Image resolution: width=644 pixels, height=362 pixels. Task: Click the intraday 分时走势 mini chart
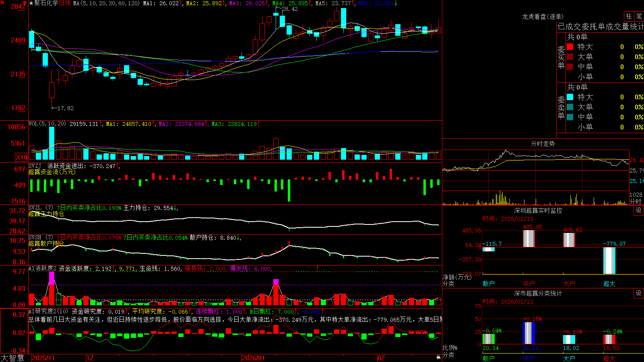coord(536,177)
